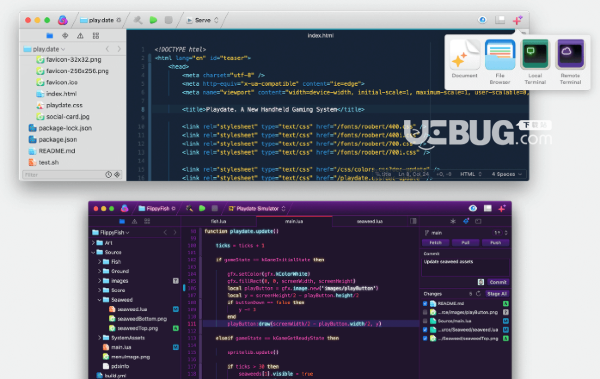Screen dimensions: 600x379
Task: Click the Pull button
Action: pyautogui.click(x=465, y=243)
